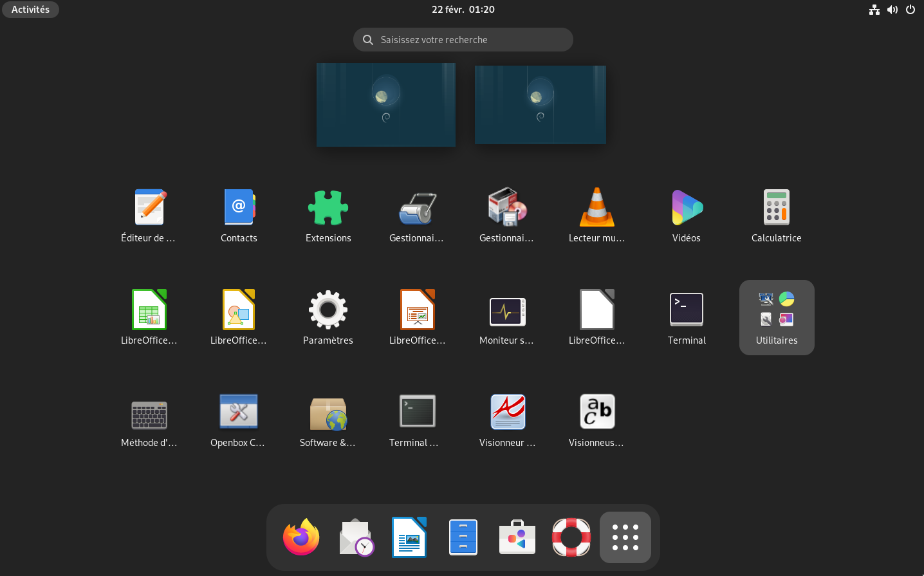Open Firefox from the dock
The width and height of the screenshot is (924, 576).
pos(301,537)
